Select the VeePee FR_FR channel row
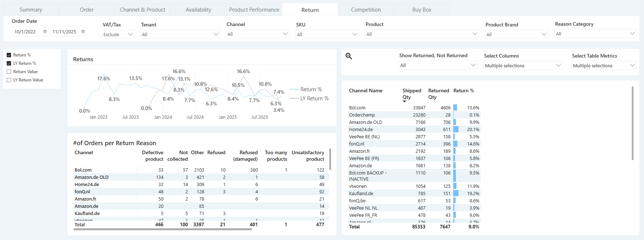 click(414, 215)
